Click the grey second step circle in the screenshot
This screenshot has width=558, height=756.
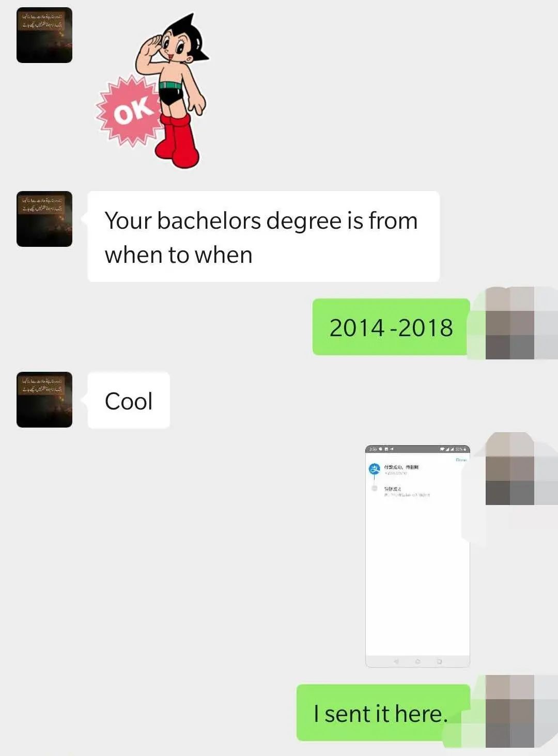375,488
